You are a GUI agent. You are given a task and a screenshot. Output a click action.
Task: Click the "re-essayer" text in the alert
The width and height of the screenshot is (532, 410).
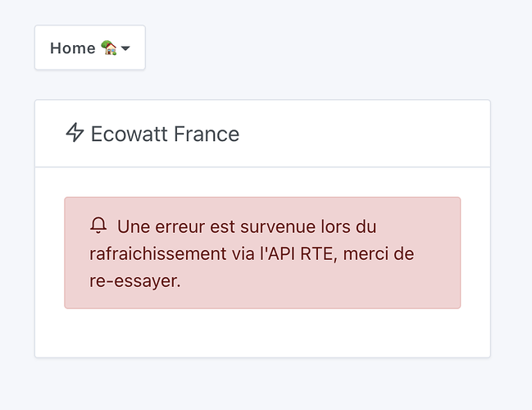click(x=134, y=280)
